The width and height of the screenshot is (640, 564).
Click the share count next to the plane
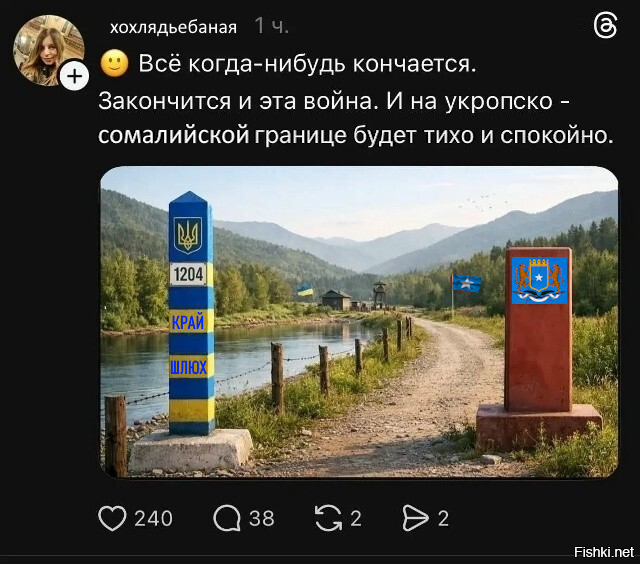coord(443,519)
